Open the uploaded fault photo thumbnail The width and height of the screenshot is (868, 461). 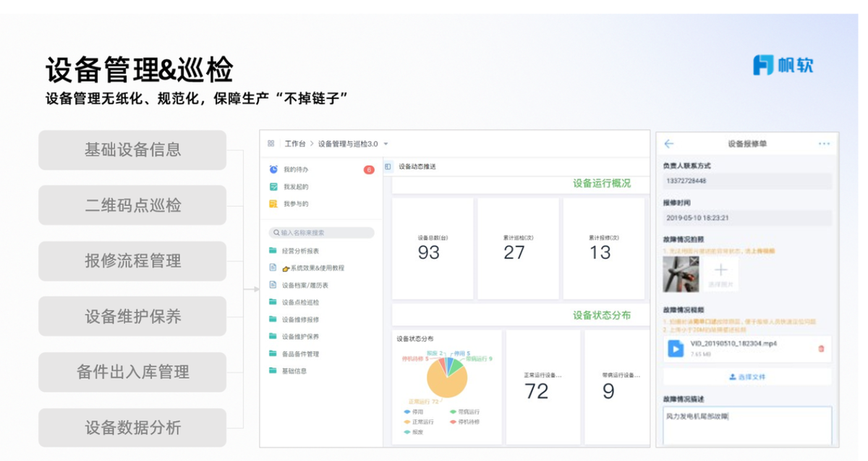pos(681,274)
